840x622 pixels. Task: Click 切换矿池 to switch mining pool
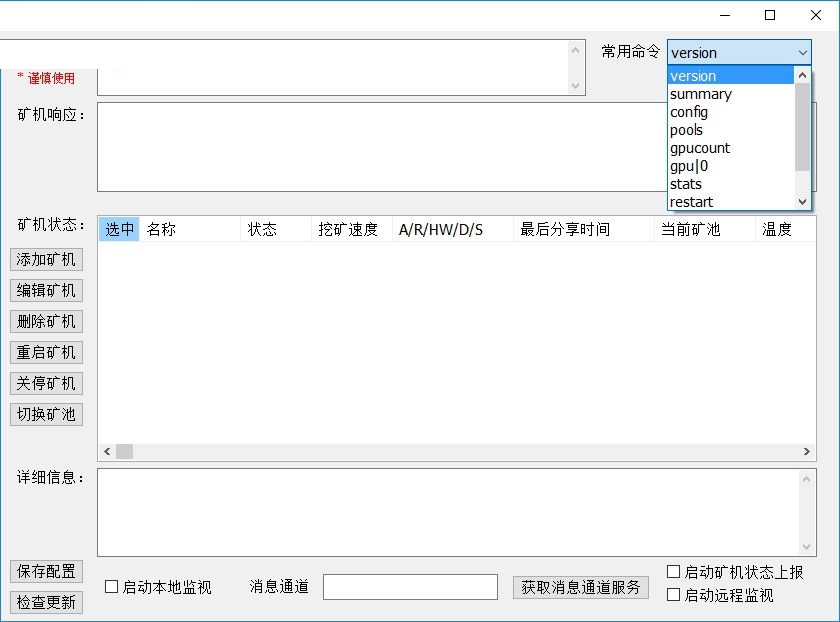[x=45, y=414]
